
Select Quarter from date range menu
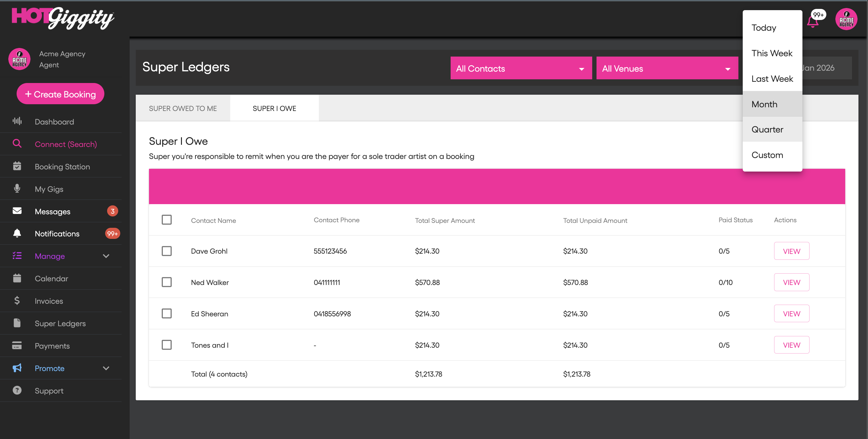[767, 130]
